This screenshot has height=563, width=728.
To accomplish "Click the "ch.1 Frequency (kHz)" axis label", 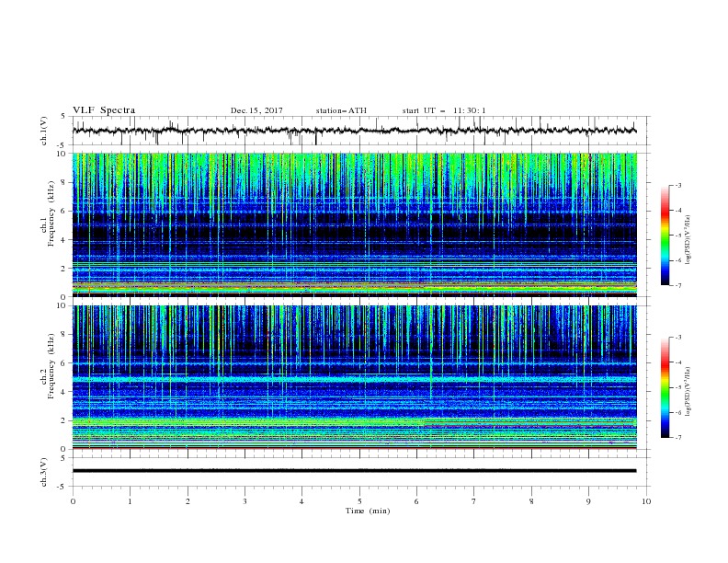I will coord(48,213).
